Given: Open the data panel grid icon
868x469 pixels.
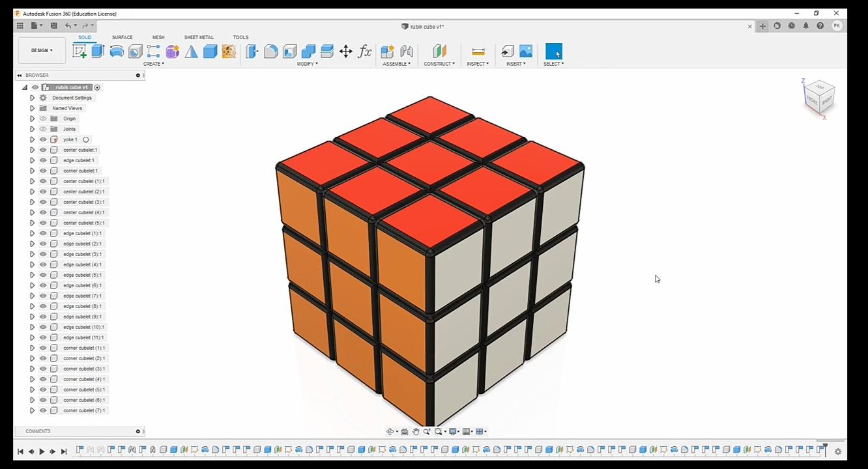Looking at the screenshot, I should 20,26.
